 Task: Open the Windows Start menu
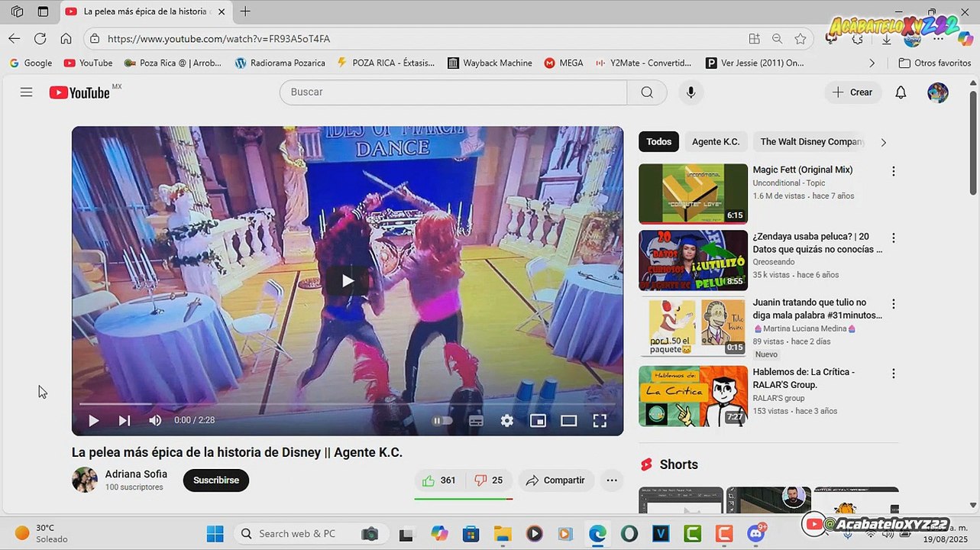click(215, 533)
